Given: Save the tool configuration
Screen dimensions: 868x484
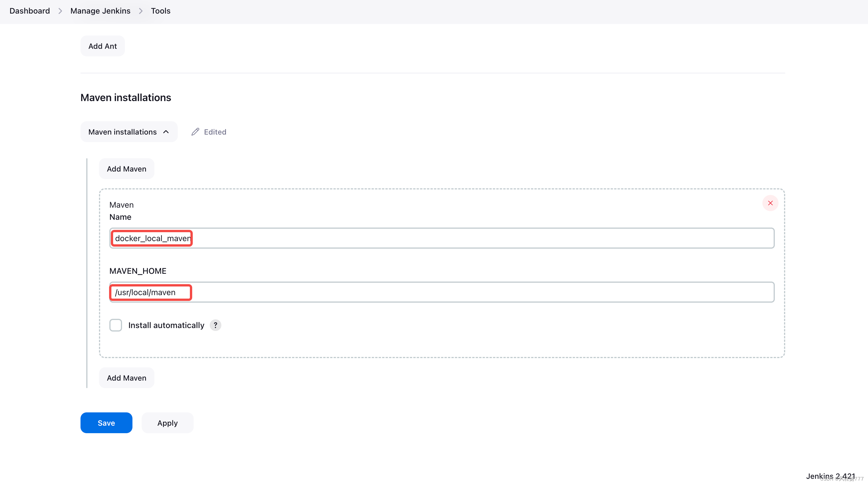Looking at the screenshot, I should [x=106, y=422].
